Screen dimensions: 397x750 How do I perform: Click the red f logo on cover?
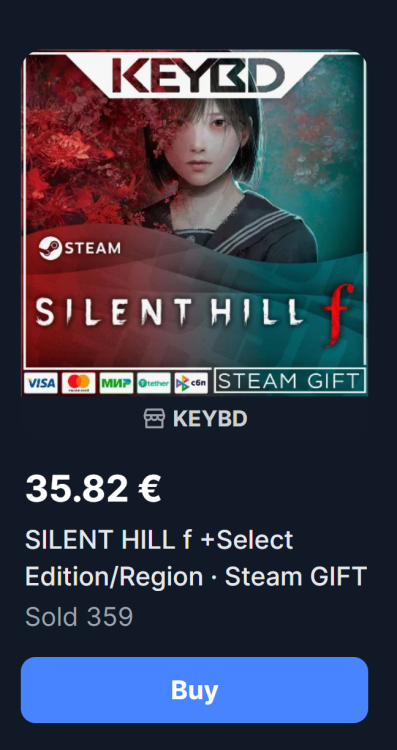pos(339,314)
